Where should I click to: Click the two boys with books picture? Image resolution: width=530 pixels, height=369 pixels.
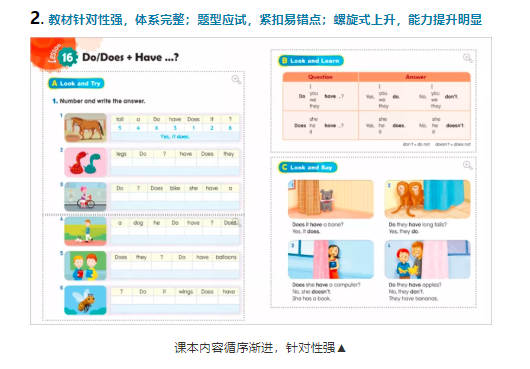click(x=86, y=266)
